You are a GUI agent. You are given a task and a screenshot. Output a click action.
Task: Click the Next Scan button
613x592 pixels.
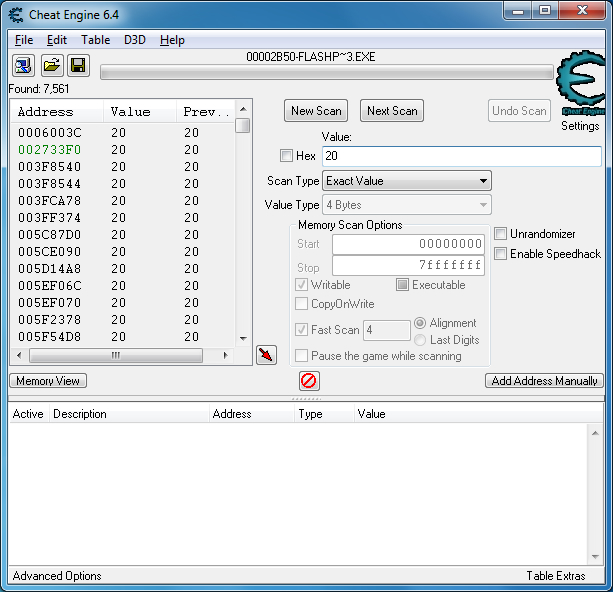point(392,111)
